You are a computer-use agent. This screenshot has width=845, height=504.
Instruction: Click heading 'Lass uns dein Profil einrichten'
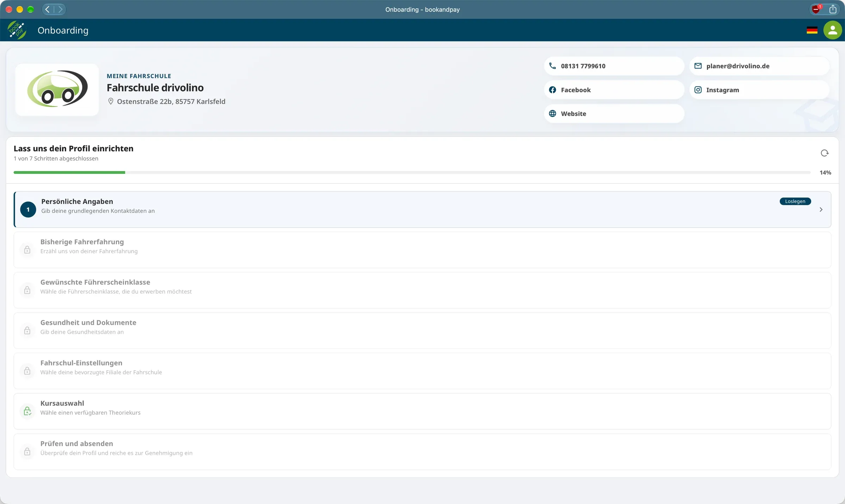(74, 149)
